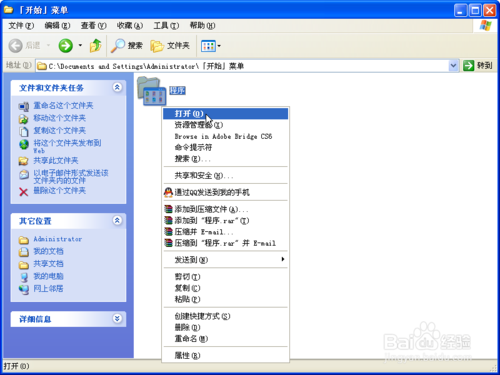Open the address bar dropdown arrow
The height and width of the screenshot is (375, 500).
tap(453, 66)
